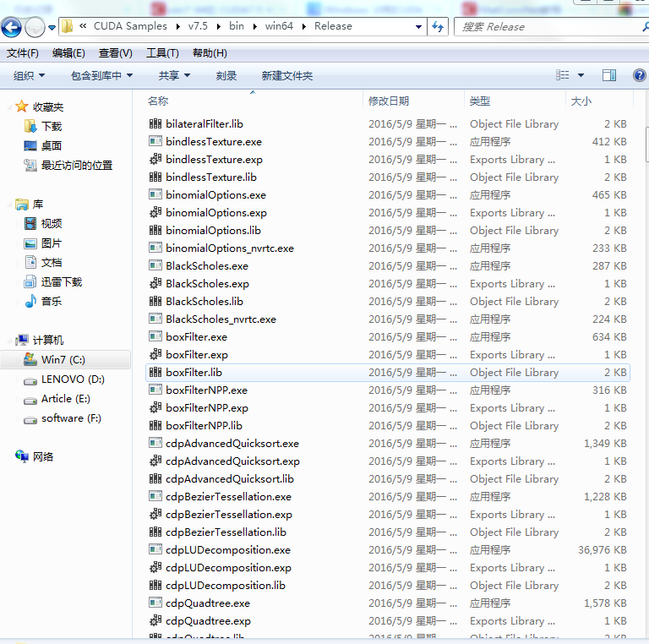Click the Back navigation arrow button
Screen dimensions: 649x644
pyautogui.click(x=11, y=27)
